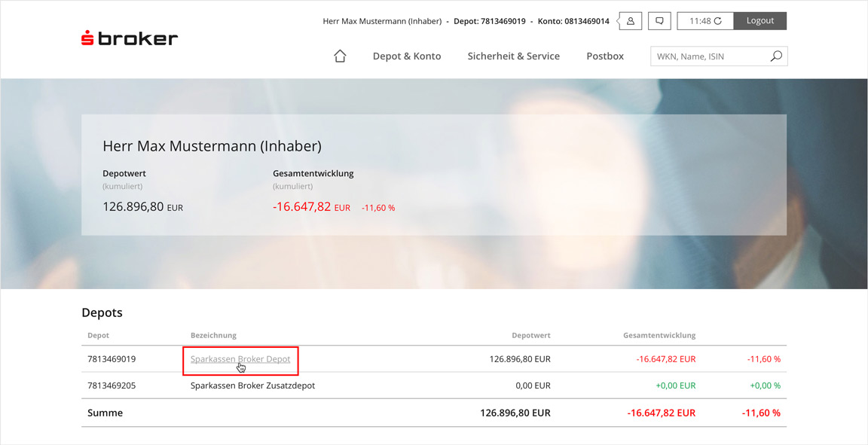Select 126.896,80 EUR in the Sparkassen Broker Depot row
This screenshot has height=445, width=868.
pyautogui.click(x=520, y=359)
